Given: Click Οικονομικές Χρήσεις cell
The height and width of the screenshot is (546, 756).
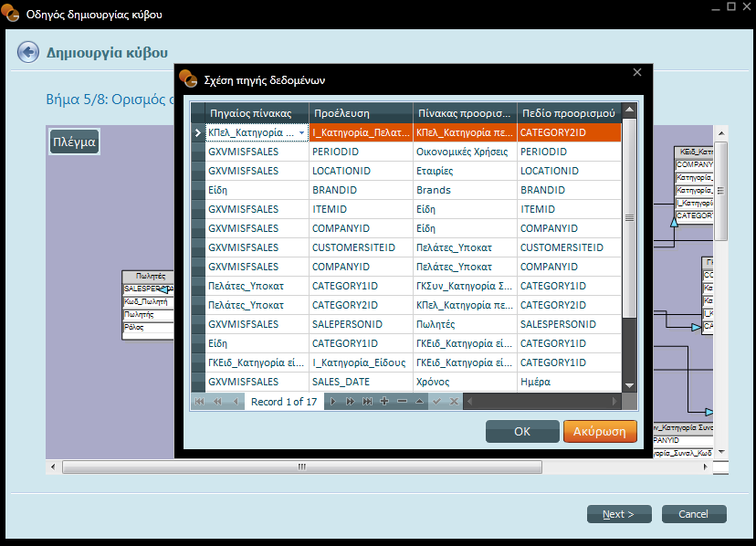Looking at the screenshot, I should coord(465,152).
